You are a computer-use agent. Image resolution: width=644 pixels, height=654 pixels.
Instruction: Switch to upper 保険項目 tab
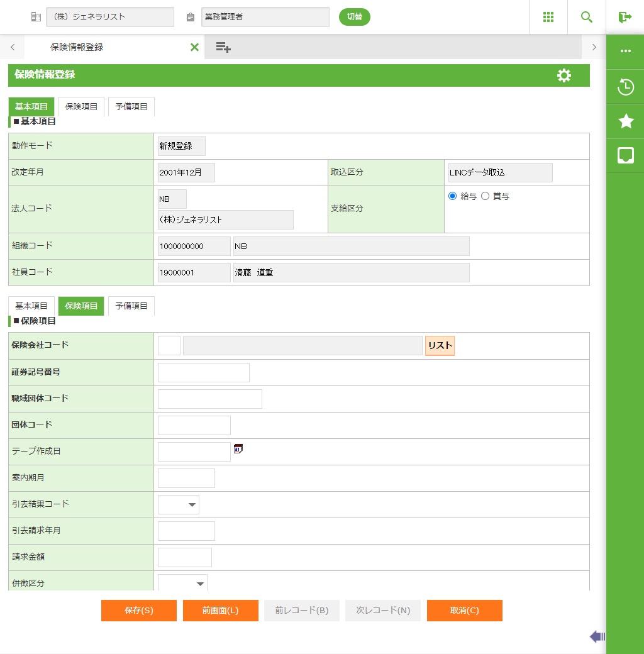[x=81, y=107]
